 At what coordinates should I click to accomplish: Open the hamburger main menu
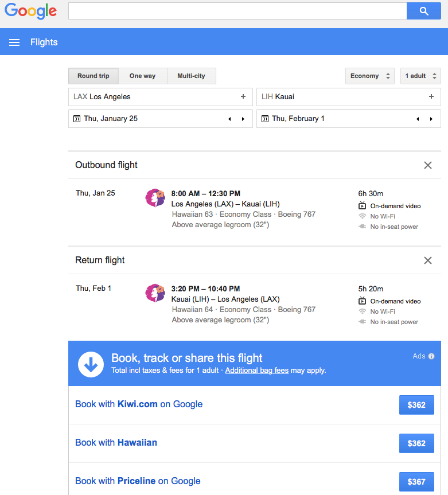pyautogui.click(x=14, y=42)
